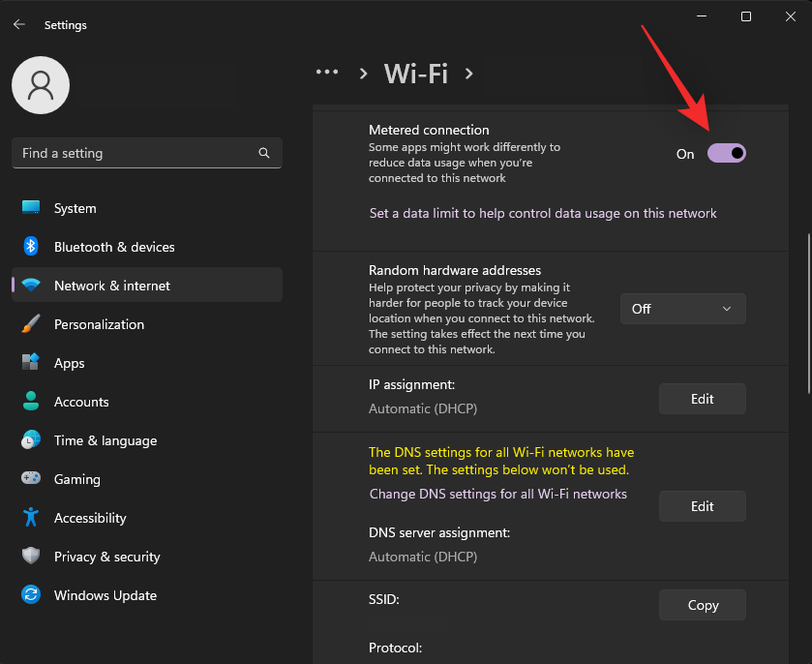
Task: Click Edit button for IP assignment
Action: tap(702, 399)
